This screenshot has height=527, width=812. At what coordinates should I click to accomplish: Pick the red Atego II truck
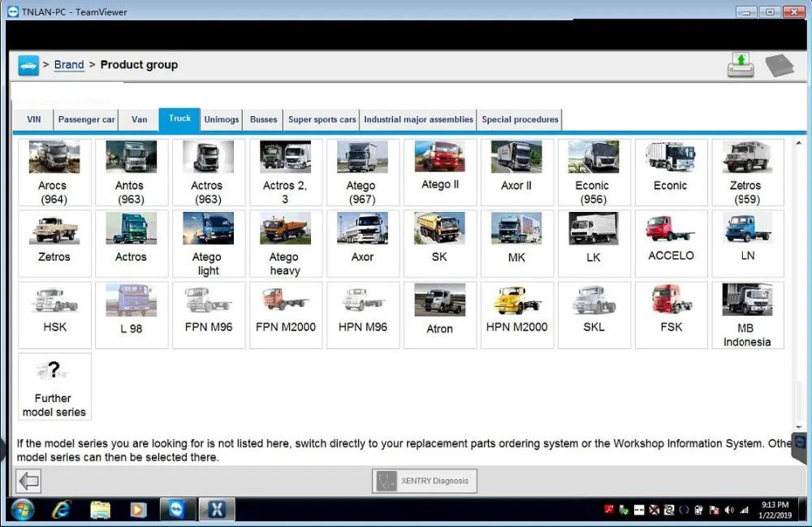439,172
